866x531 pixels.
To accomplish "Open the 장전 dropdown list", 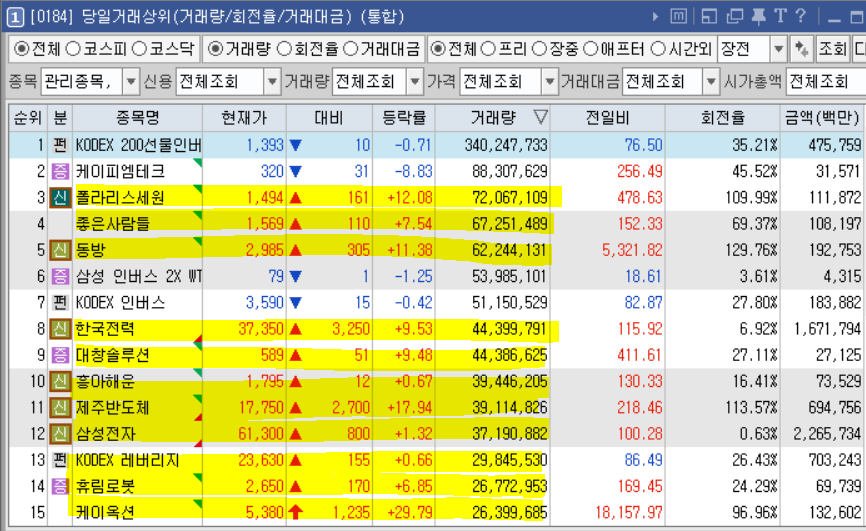I will (x=779, y=50).
